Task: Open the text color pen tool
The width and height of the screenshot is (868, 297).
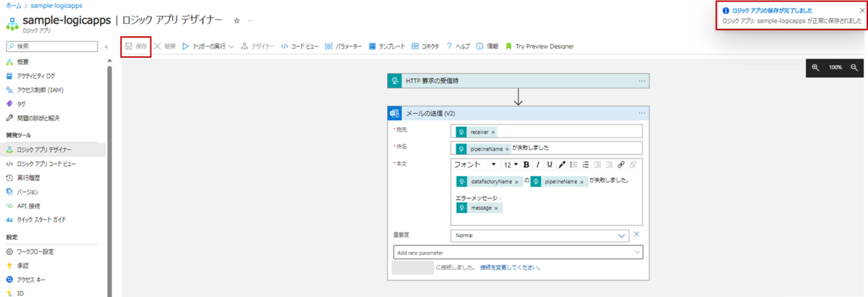Action: coord(561,164)
